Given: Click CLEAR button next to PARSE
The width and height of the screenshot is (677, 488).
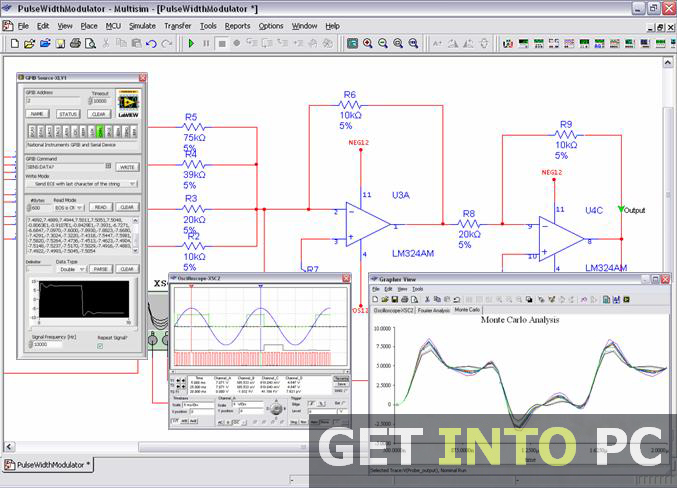Looking at the screenshot, I should point(127,269).
